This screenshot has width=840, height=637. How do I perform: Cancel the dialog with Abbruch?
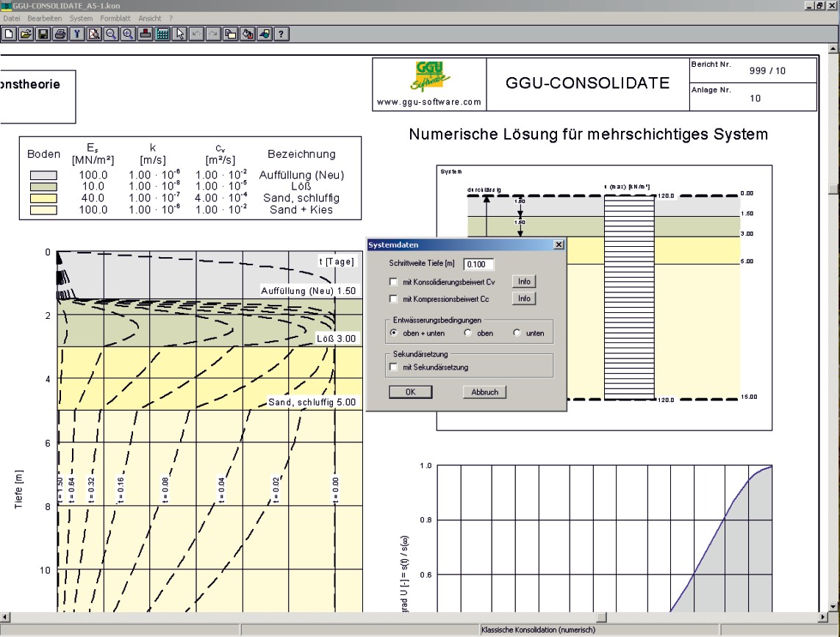point(485,392)
